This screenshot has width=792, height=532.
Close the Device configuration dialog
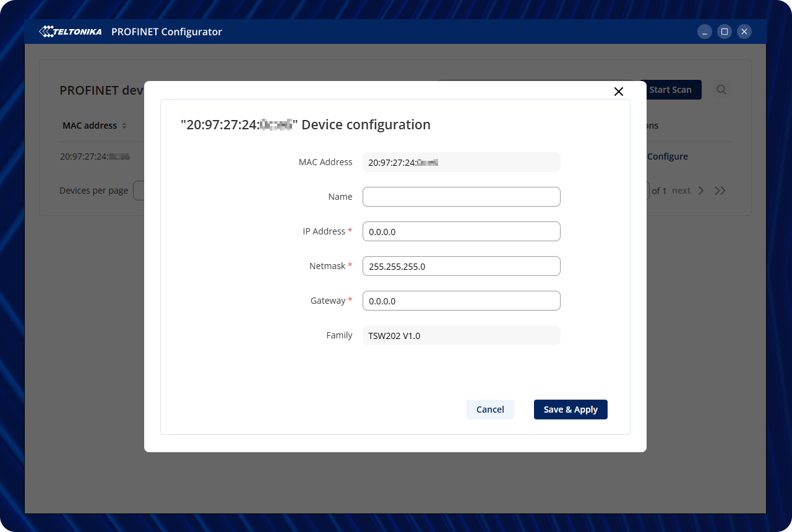point(618,92)
